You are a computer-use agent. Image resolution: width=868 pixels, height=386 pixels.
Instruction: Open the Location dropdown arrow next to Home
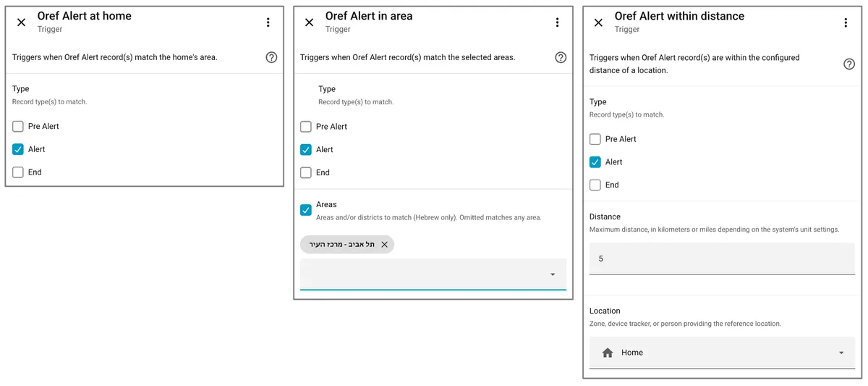[x=841, y=353]
